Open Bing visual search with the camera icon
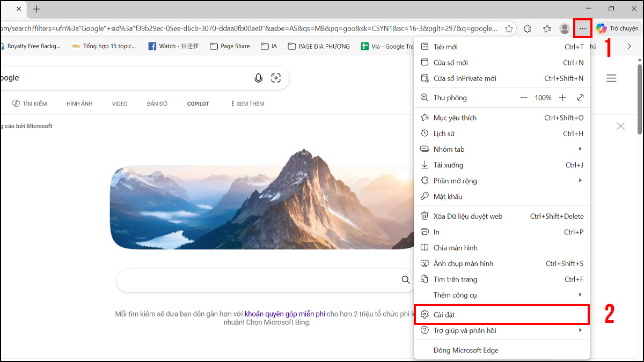Screen dimensions: 644x362 click(x=276, y=78)
